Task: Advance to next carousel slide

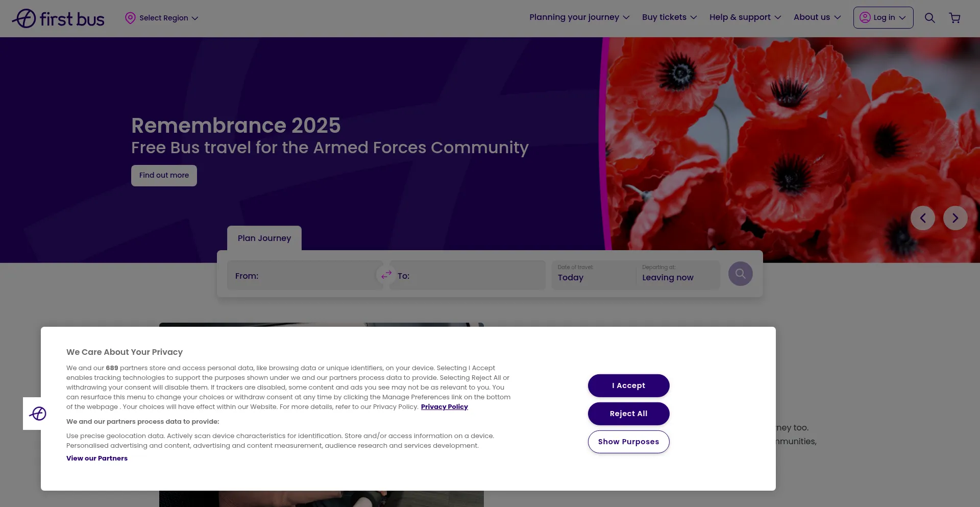Action: pos(955,218)
